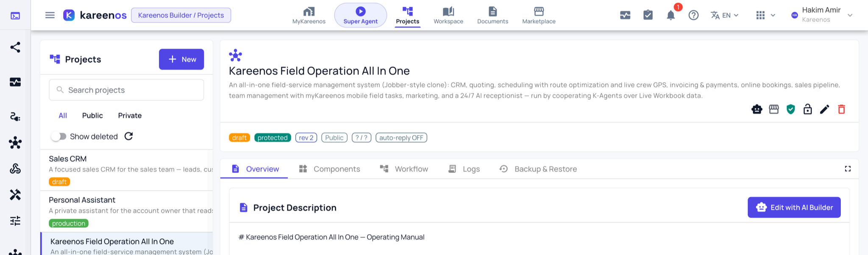Click the Search projects field

(126, 90)
